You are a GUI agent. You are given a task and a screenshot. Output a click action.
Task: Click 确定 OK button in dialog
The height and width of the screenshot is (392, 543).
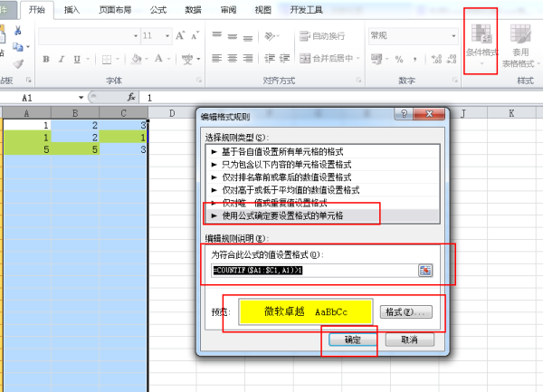coord(353,339)
